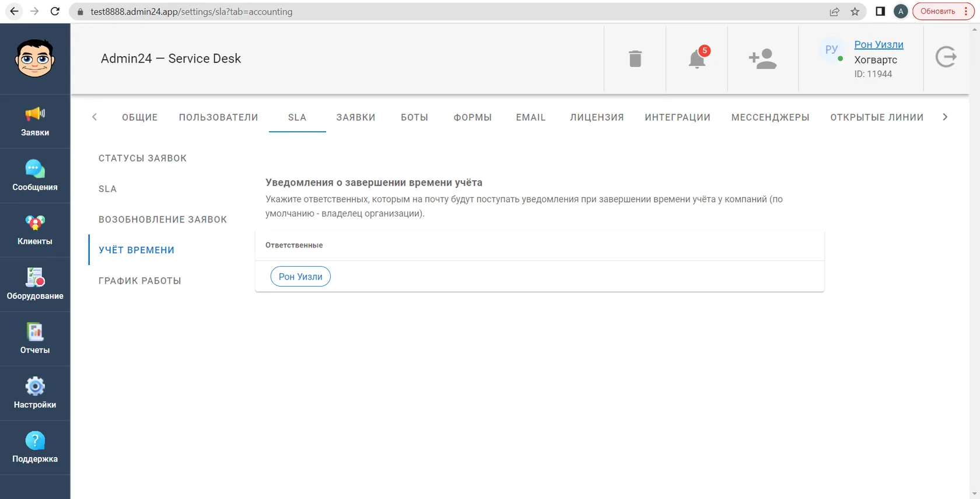Image resolution: width=980 pixels, height=499 pixels.
Task: Open Клиенты in the left sidebar
Action: pyautogui.click(x=35, y=230)
